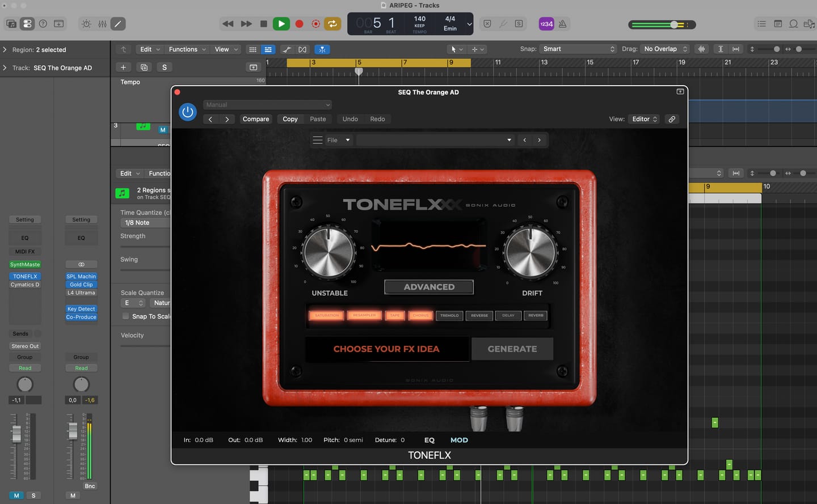Click the Copy button in plug-in header
Screen dimensions: 817x504
[290, 119]
